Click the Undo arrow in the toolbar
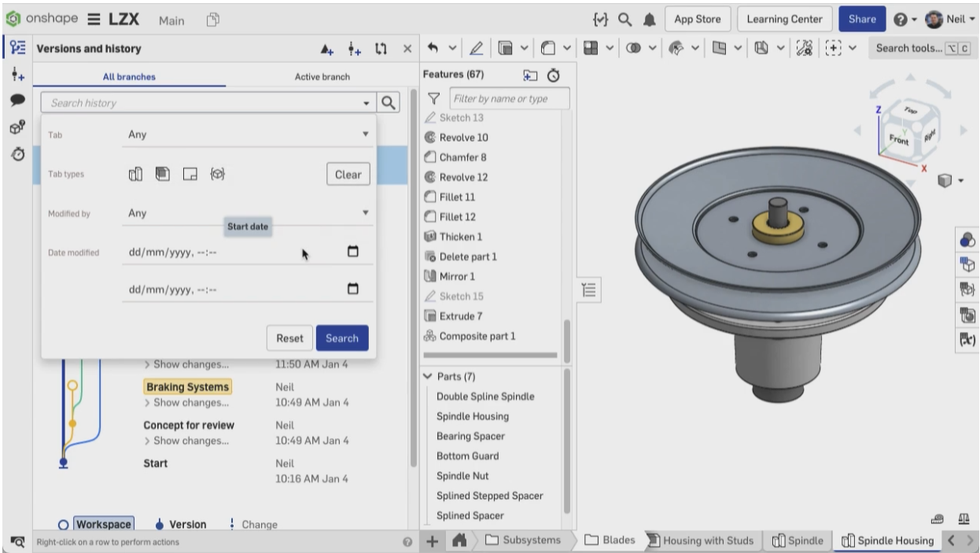 click(x=433, y=49)
